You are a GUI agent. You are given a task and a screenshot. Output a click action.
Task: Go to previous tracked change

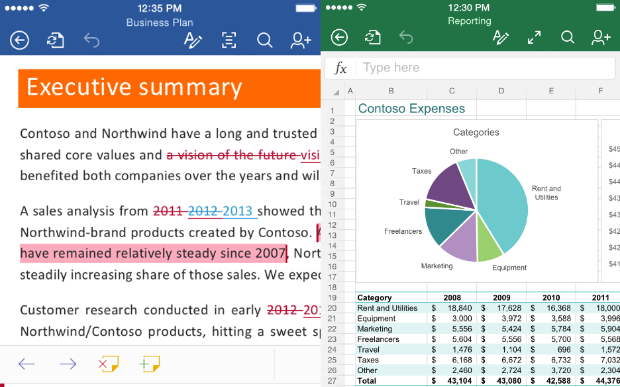26,364
